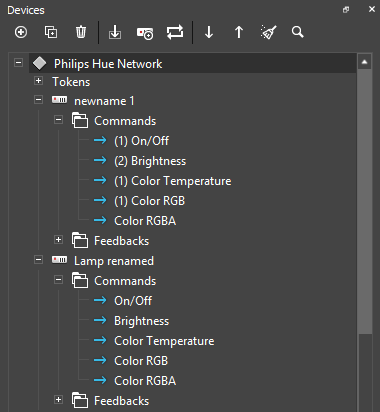
Task: Click Commands folder icon under Lamp renamed
Action: [80, 280]
